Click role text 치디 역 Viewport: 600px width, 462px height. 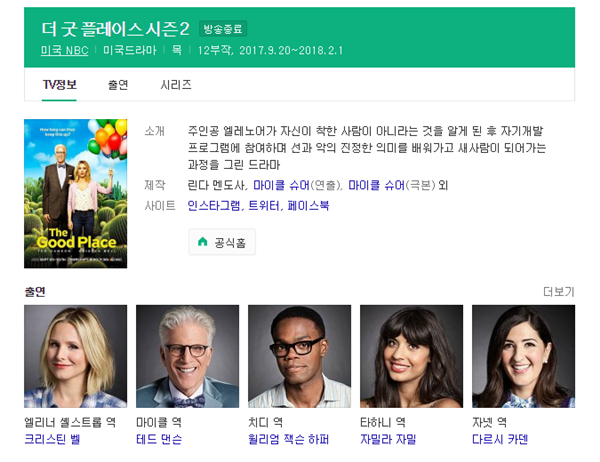266,422
